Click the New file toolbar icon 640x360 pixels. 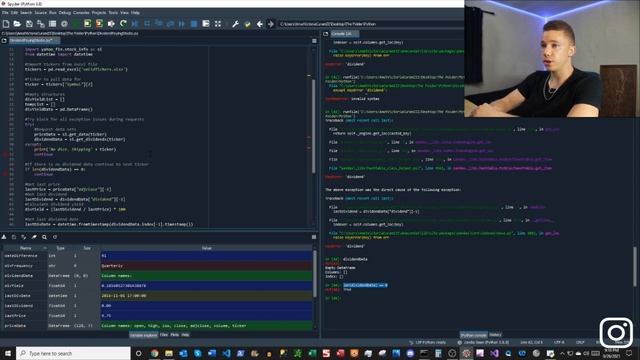(6, 24)
